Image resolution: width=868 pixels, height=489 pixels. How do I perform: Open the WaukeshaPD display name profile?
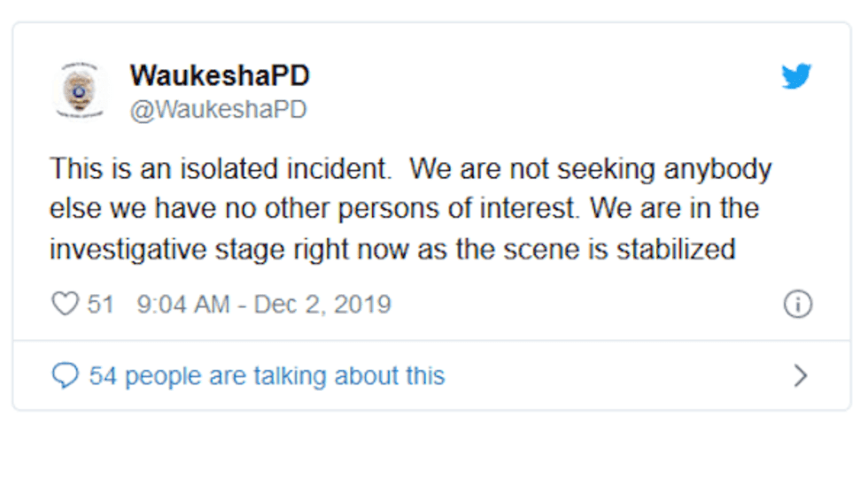click(x=220, y=76)
